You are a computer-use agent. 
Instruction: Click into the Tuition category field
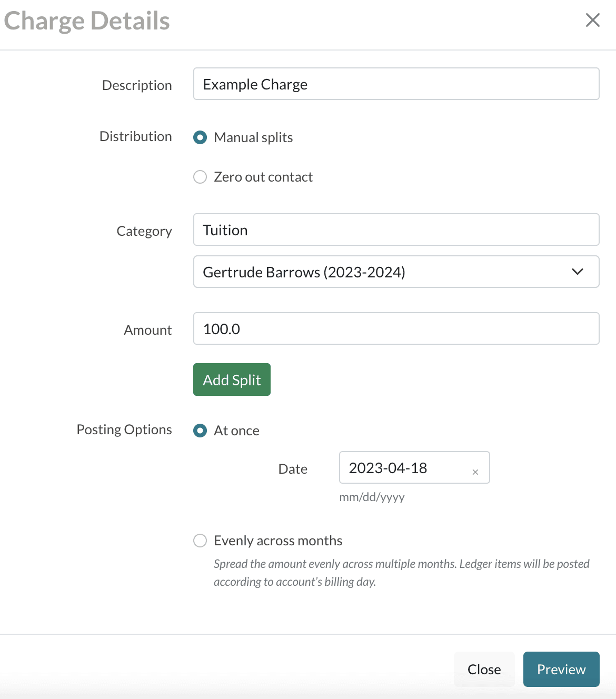coord(396,229)
